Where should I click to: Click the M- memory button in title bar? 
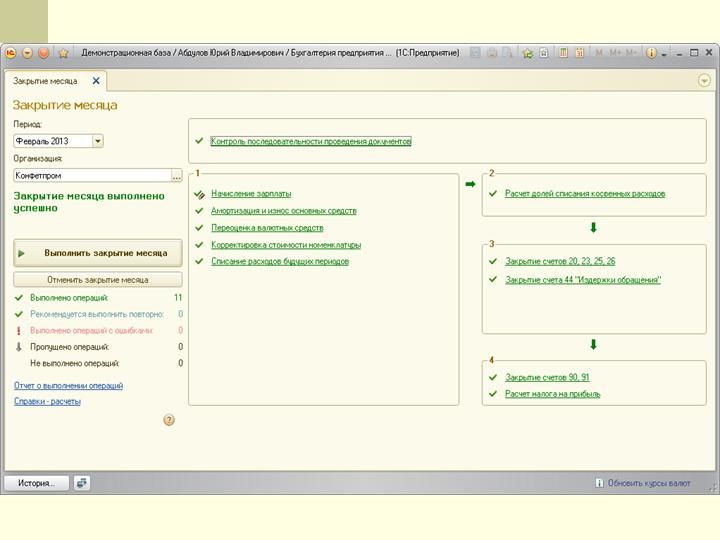click(x=631, y=53)
